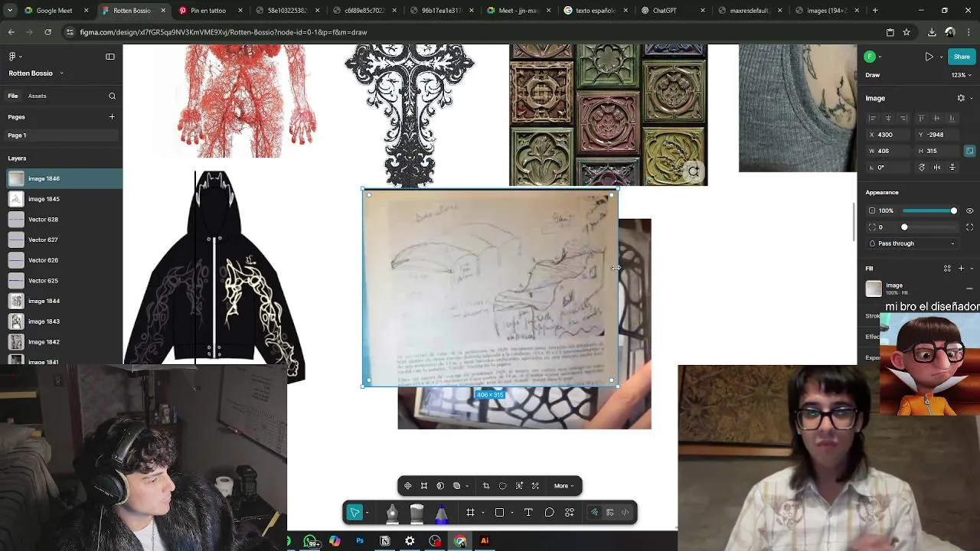The height and width of the screenshot is (551, 980).
Task: Select the Move tool in bottom toolbar
Action: click(x=354, y=513)
